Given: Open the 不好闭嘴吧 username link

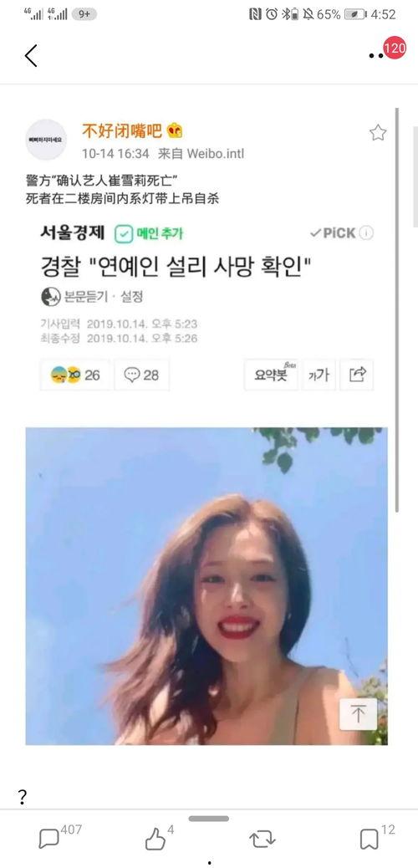Looking at the screenshot, I should (x=122, y=130).
